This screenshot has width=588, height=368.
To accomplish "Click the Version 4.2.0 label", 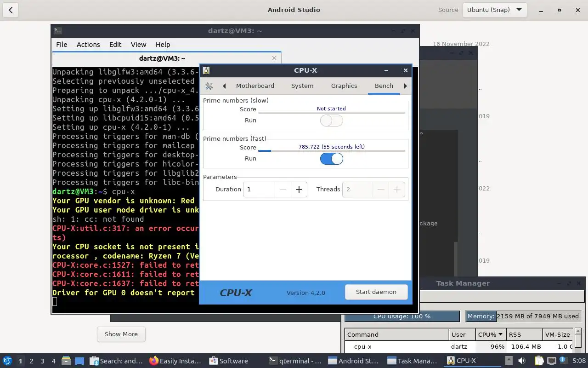I will pyautogui.click(x=306, y=293).
